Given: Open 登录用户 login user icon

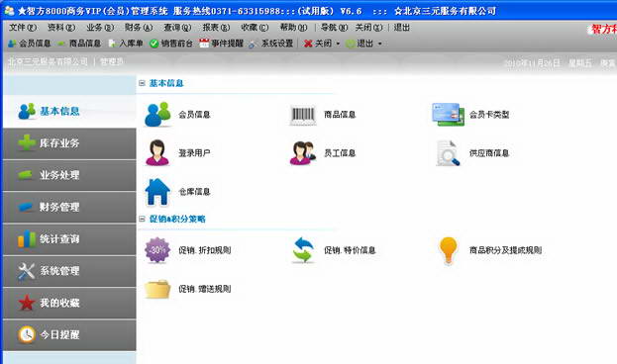Looking at the screenshot, I should tap(157, 152).
